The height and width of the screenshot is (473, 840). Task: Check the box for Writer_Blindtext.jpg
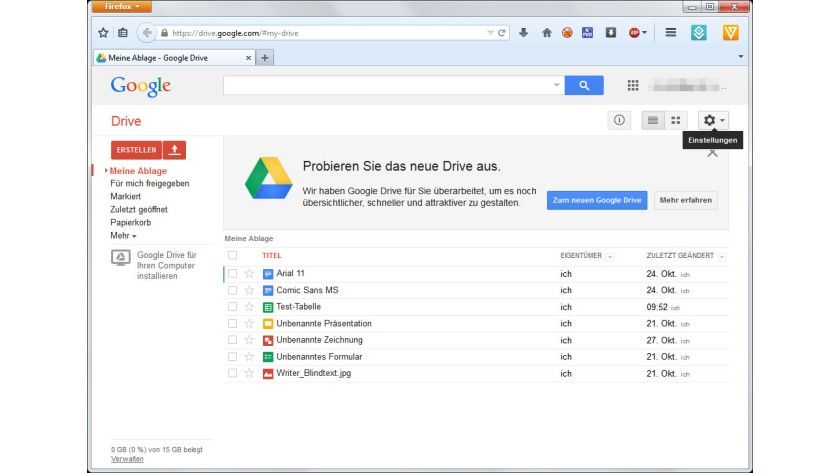pos(232,373)
